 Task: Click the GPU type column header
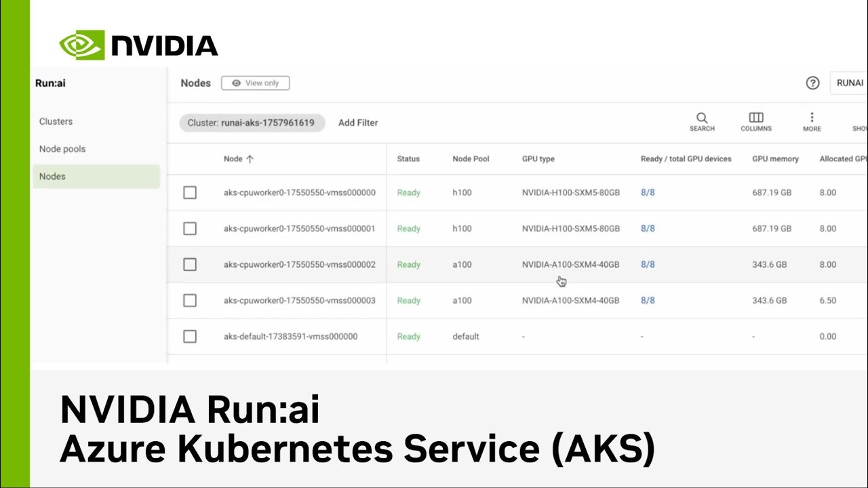pos(538,159)
